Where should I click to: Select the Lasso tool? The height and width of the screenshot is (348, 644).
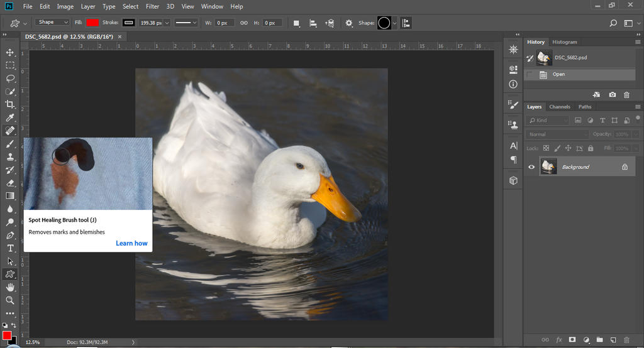(10, 79)
